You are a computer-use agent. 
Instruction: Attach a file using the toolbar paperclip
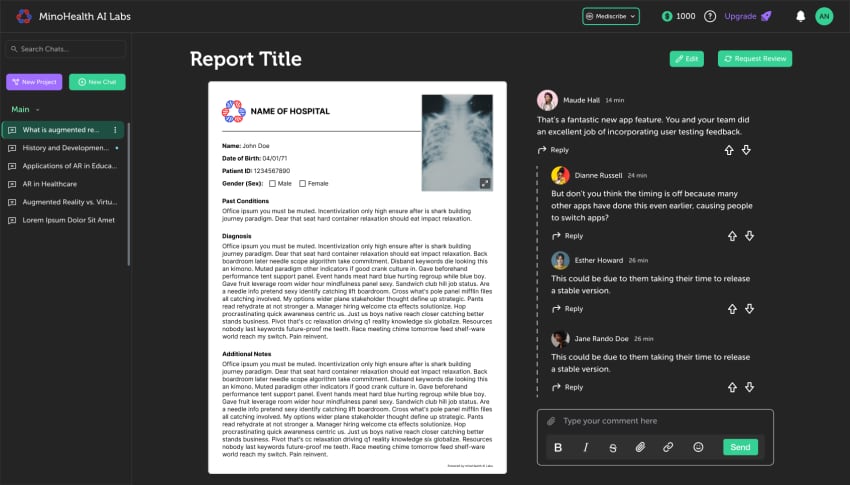coord(640,447)
